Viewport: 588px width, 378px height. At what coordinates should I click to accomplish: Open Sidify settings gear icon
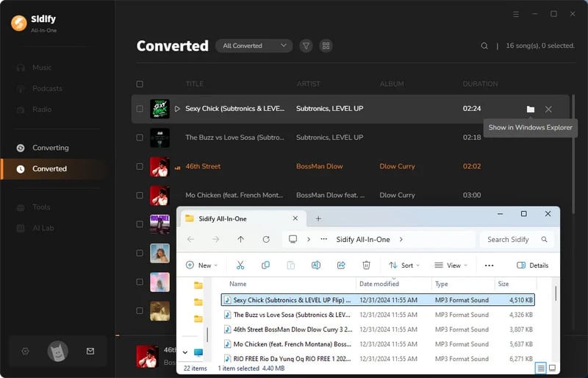[x=25, y=352]
